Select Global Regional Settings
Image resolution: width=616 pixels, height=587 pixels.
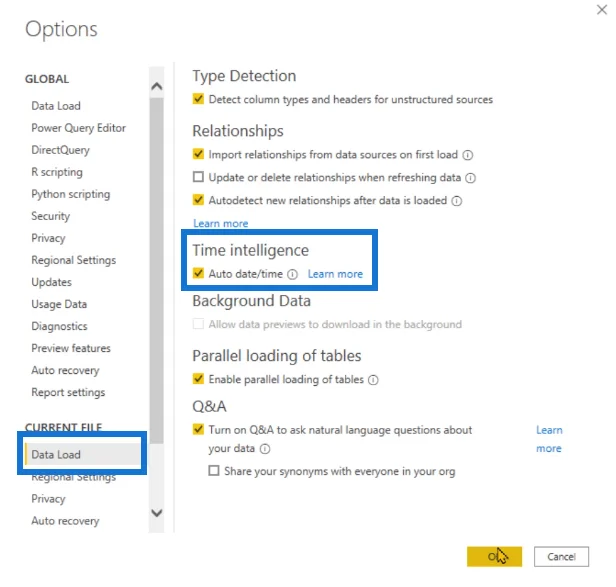click(73, 260)
